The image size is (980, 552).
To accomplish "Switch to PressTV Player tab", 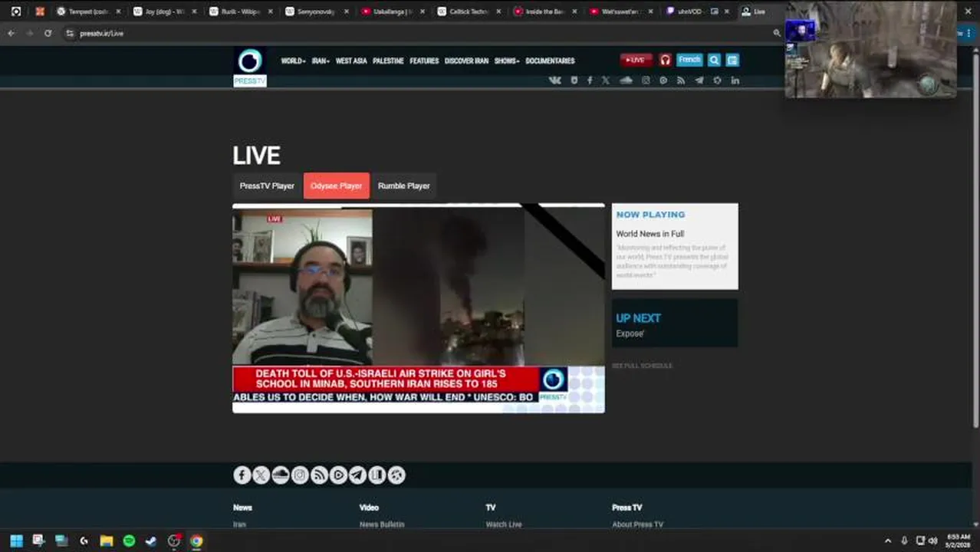I will (x=267, y=186).
